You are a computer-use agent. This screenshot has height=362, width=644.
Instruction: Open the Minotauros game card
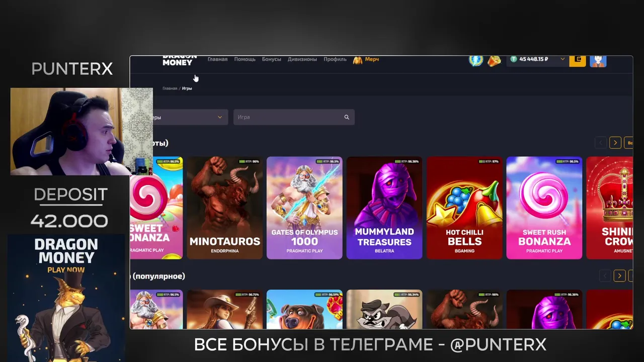coord(225,208)
